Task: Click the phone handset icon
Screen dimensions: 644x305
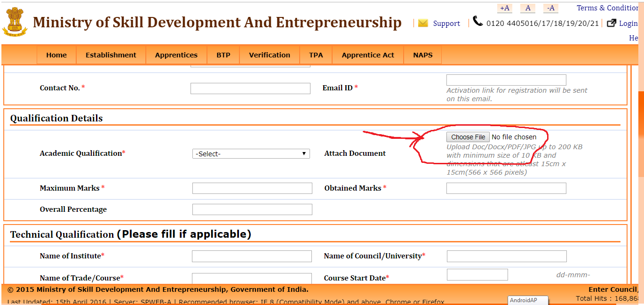Action: click(x=478, y=21)
